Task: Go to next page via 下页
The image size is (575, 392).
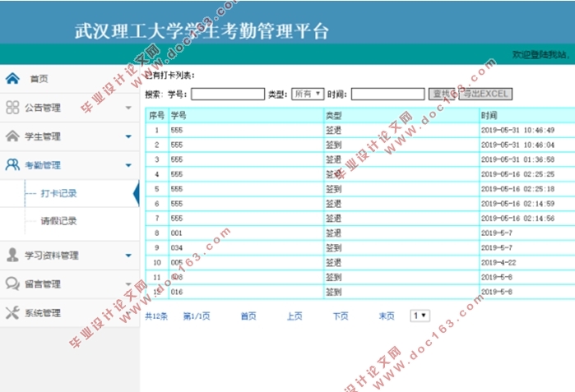Action: [341, 316]
